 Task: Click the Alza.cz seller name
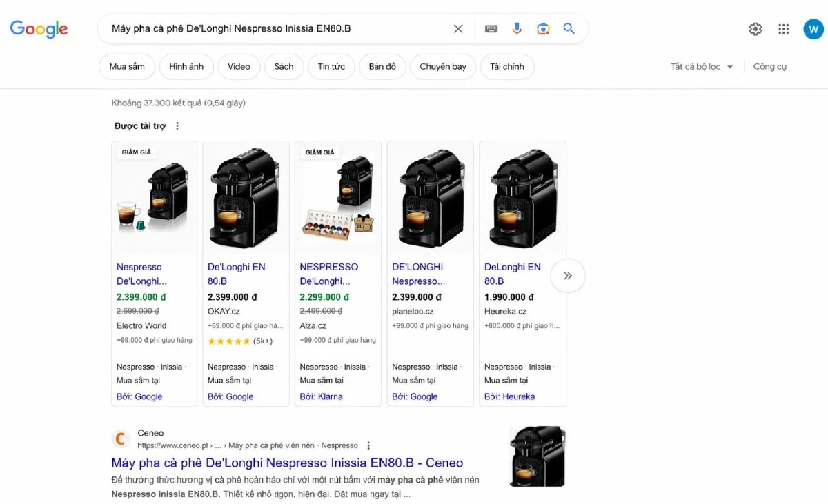click(313, 325)
